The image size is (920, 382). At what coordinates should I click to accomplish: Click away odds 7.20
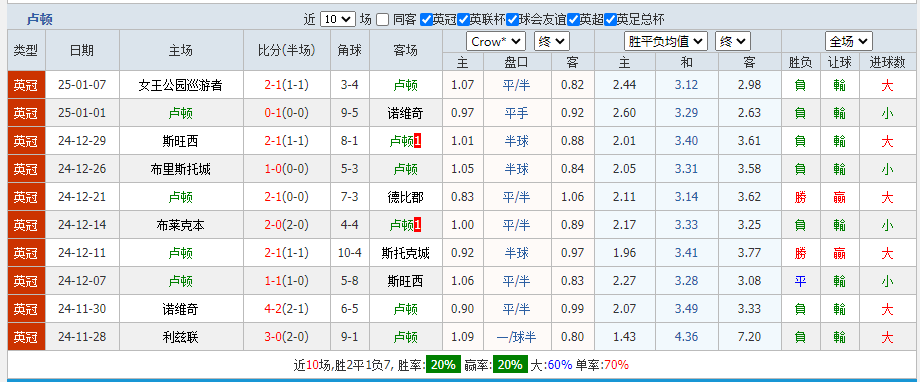pos(749,337)
